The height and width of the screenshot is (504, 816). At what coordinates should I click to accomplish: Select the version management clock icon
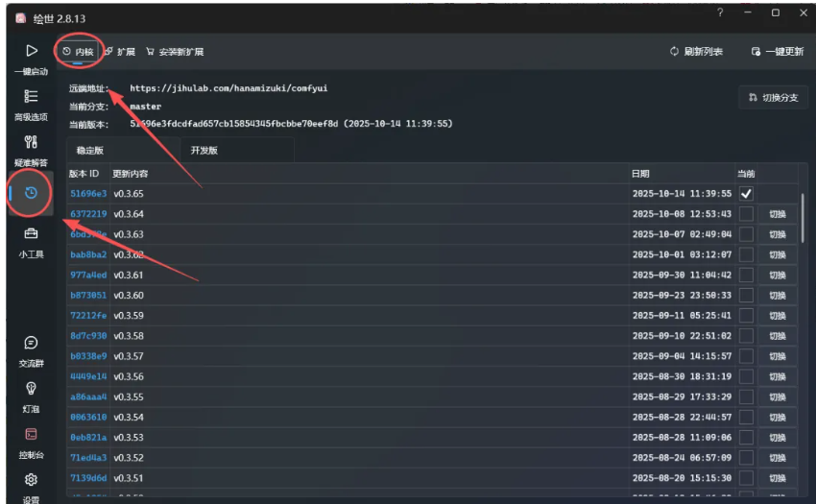point(31,193)
